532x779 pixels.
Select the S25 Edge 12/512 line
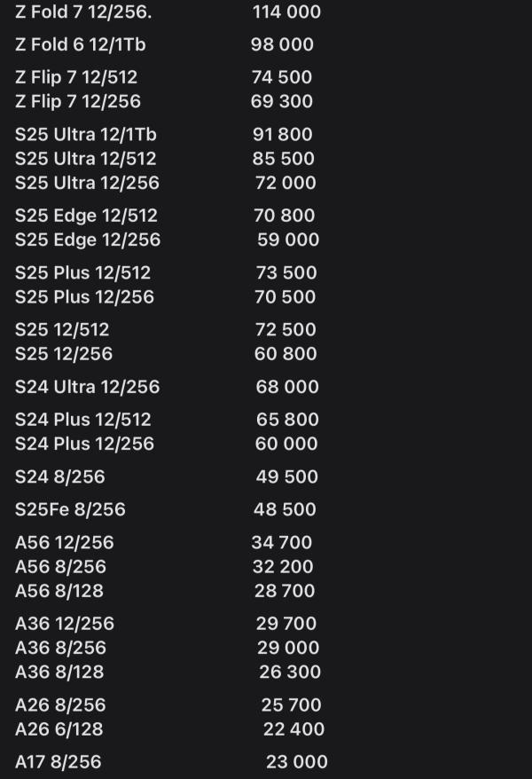click(x=86, y=216)
